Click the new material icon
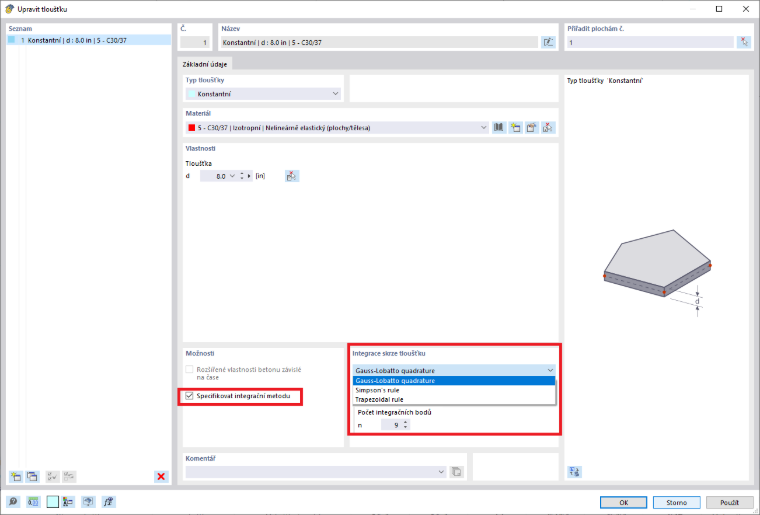 pos(515,127)
